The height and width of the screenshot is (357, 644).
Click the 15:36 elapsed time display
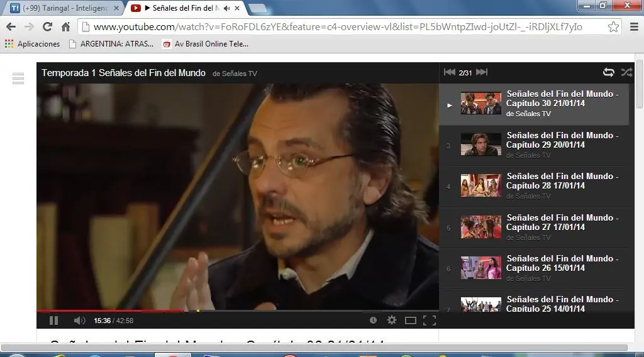click(x=103, y=321)
